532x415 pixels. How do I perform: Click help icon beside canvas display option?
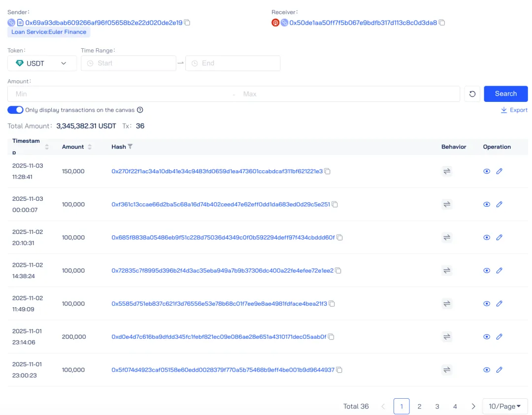(140, 110)
